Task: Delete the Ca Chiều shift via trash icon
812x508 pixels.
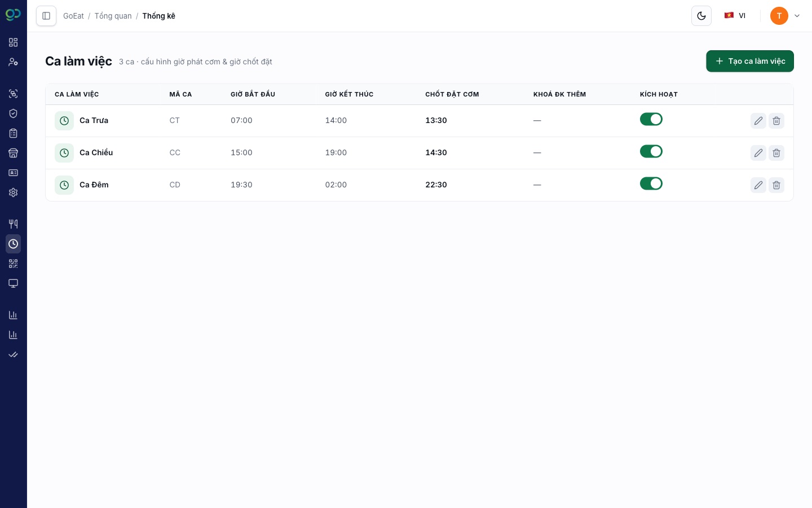Action: pos(776,153)
